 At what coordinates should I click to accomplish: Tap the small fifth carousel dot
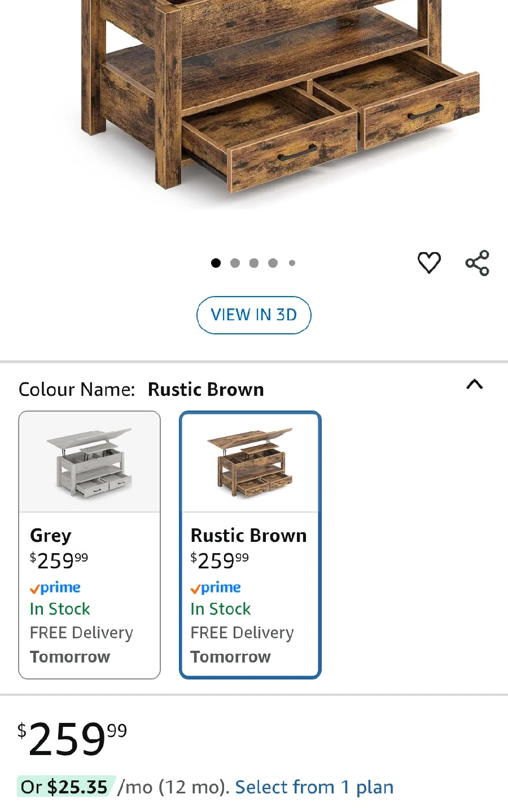[292, 263]
